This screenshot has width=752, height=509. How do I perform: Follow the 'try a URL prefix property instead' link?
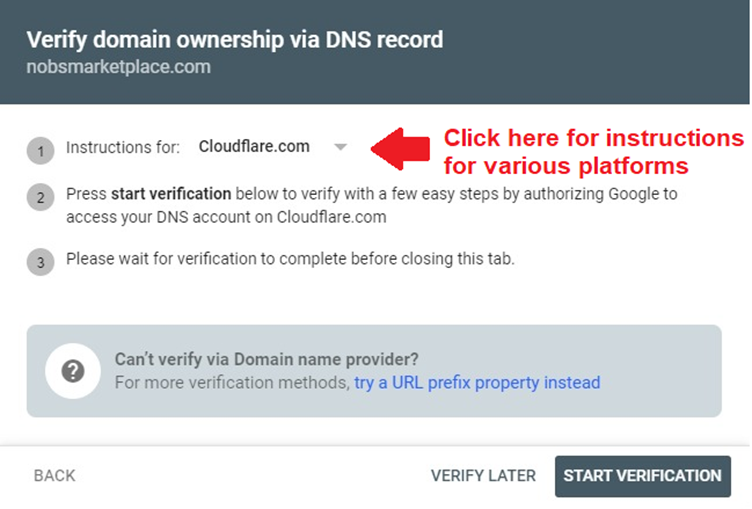point(477,382)
